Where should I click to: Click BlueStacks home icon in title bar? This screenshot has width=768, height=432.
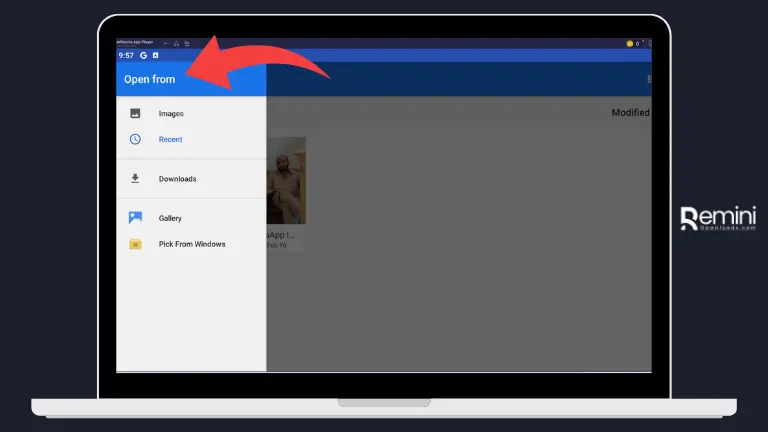point(176,44)
